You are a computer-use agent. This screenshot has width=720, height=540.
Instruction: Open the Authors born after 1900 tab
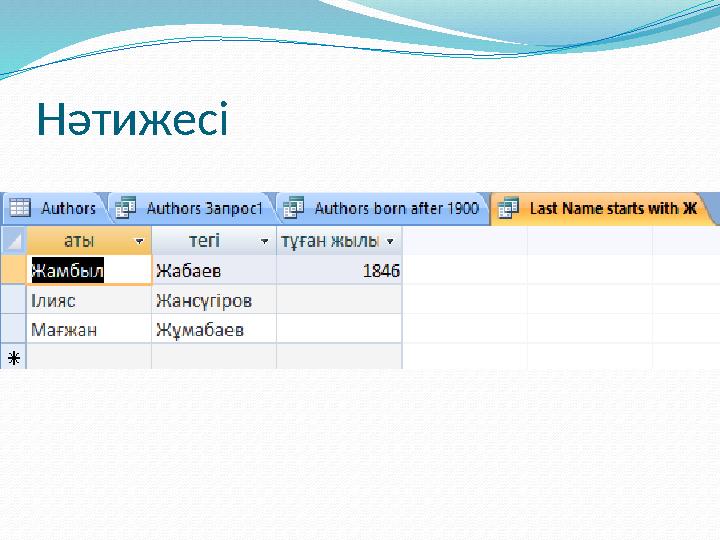(384, 208)
